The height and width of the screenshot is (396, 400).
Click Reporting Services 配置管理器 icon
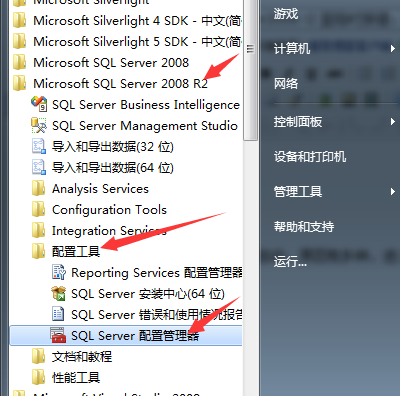(59, 272)
